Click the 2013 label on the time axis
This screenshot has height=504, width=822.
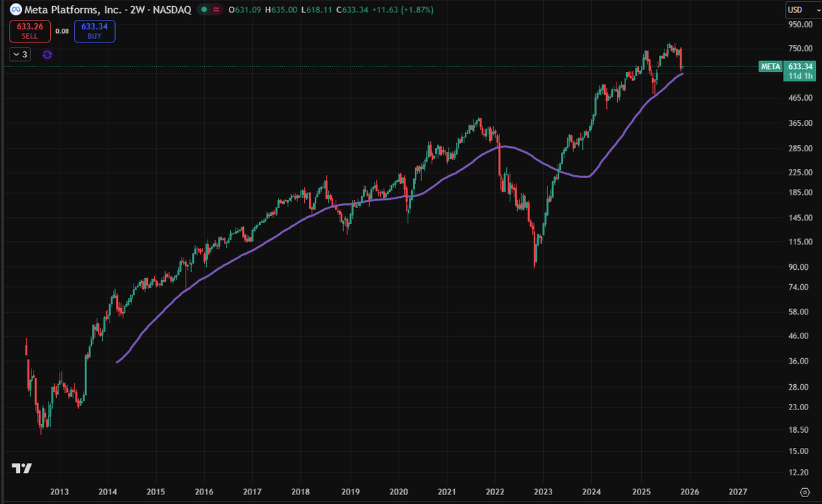click(x=59, y=492)
